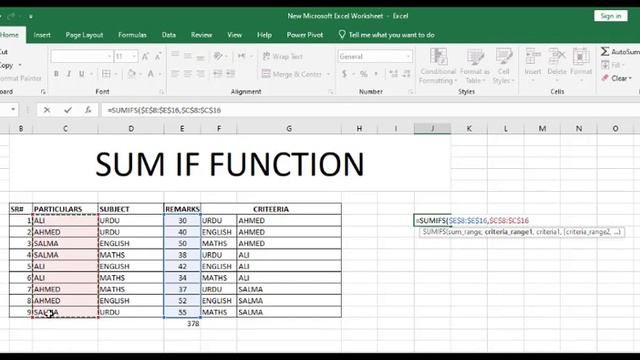
Task: Toggle Wrap Text option
Action: 282,56
